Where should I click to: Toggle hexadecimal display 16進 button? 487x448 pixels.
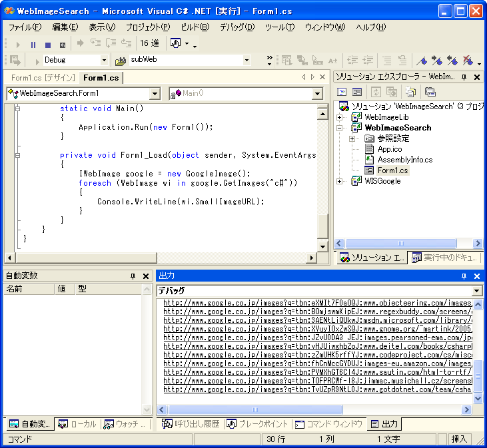149,43
